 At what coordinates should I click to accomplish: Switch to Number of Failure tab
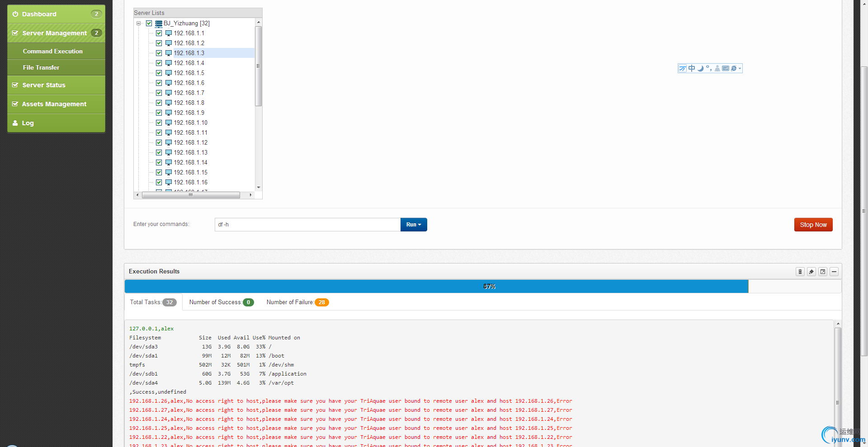coord(297,302)
